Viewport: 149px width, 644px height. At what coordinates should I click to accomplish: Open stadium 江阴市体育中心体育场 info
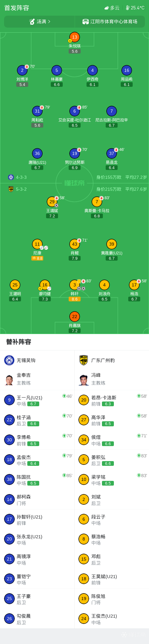coord(110,22)
